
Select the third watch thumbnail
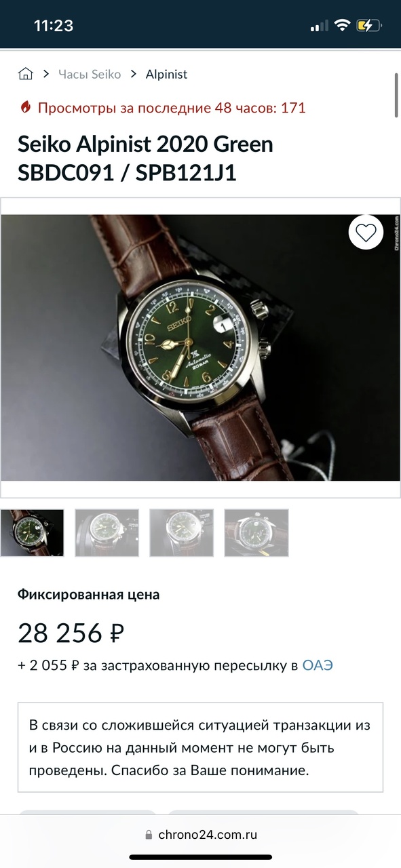coord(181,533)
